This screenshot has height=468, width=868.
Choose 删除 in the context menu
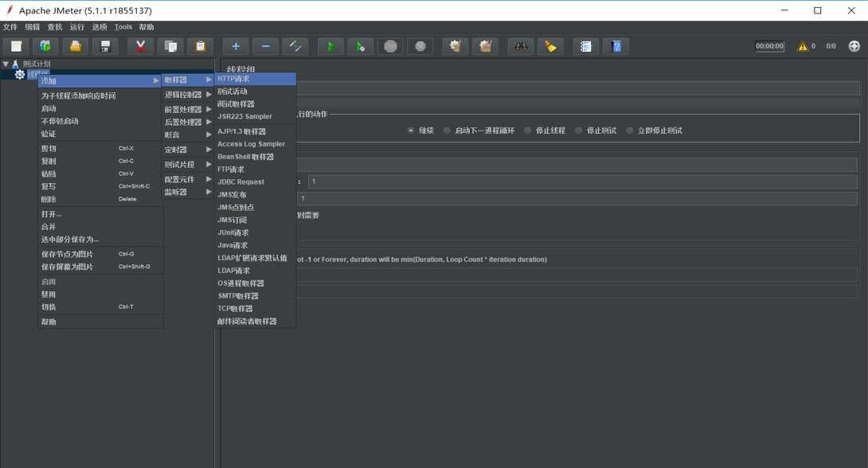click(100, 199)
